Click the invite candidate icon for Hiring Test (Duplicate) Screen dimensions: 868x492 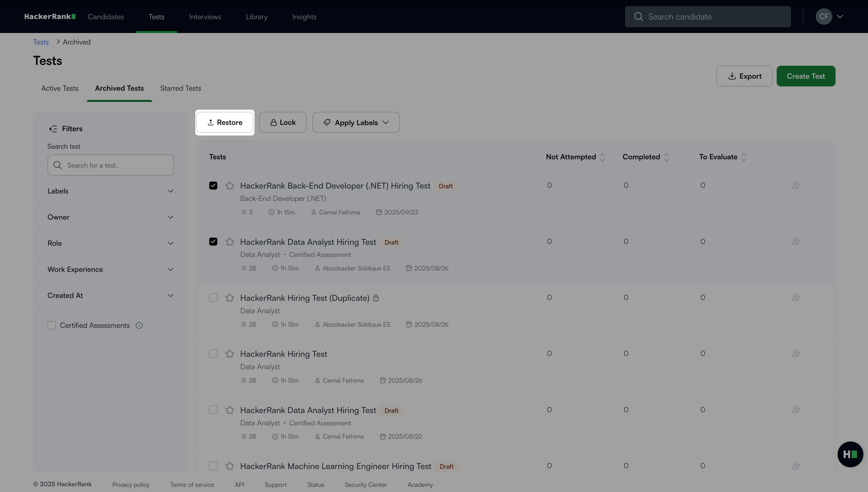[796, 297]
